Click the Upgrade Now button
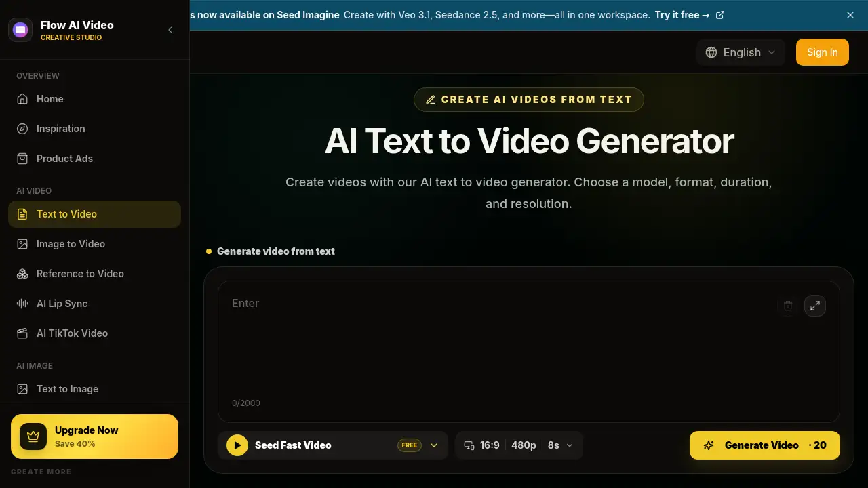 [x=94, y=436]
